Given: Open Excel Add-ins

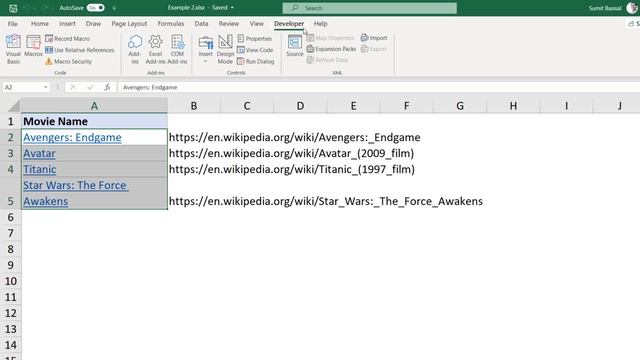Looking at the screenshot, I should pos(156,49).
